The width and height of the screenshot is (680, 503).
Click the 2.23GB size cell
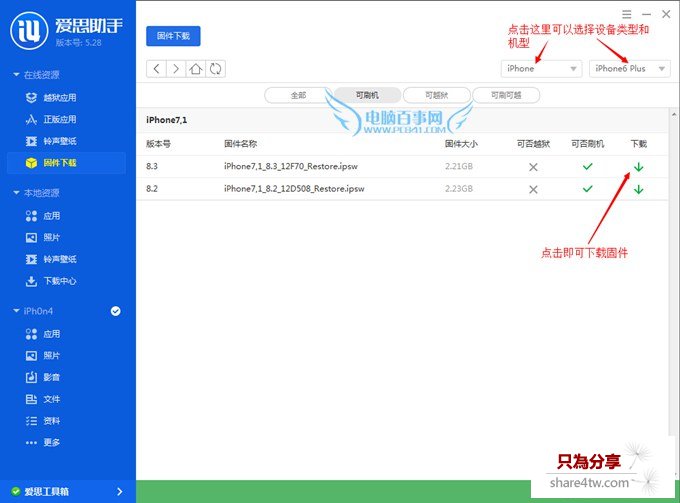click(459, 189)
